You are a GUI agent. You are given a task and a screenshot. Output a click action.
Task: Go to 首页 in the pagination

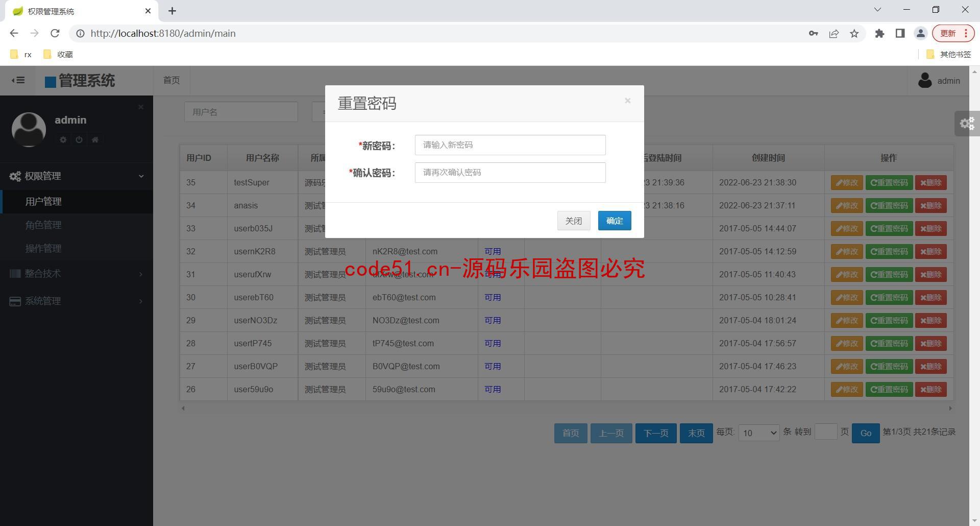coord(571,433)
